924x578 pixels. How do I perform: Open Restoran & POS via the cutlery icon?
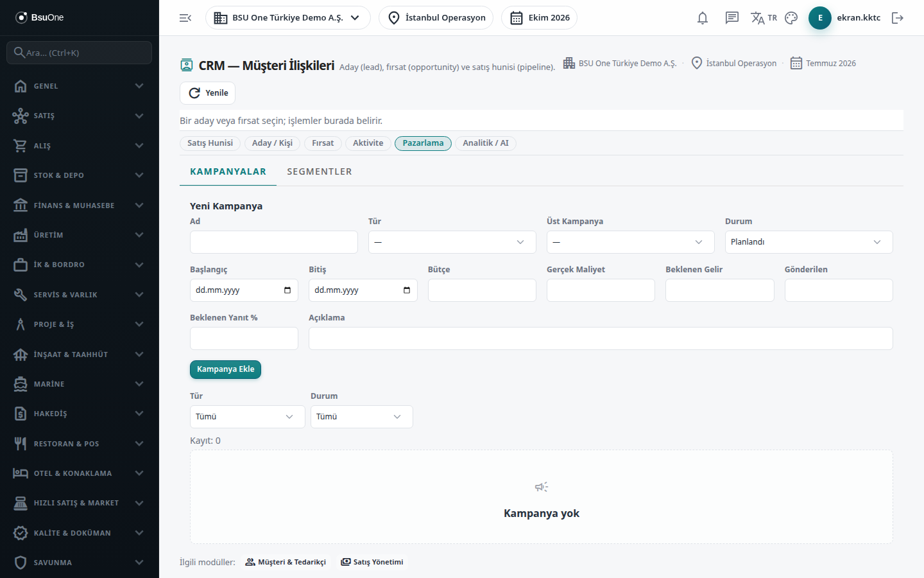click(21, 444)
